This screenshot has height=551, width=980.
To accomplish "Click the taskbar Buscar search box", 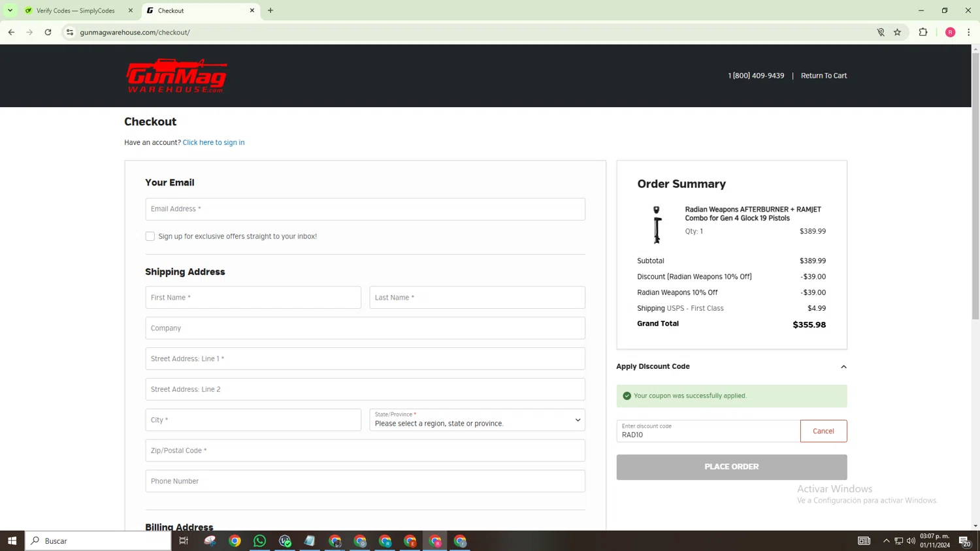I will point(98,541).
